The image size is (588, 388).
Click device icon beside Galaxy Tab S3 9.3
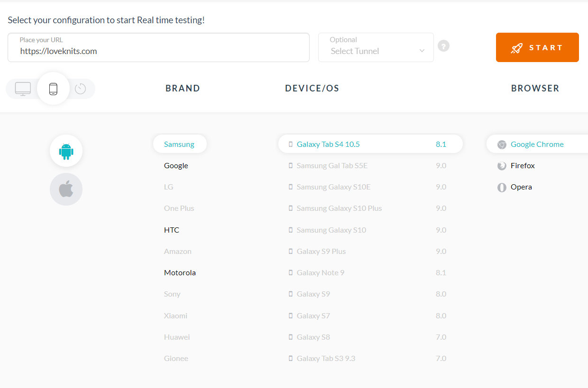tap(291, 359)
